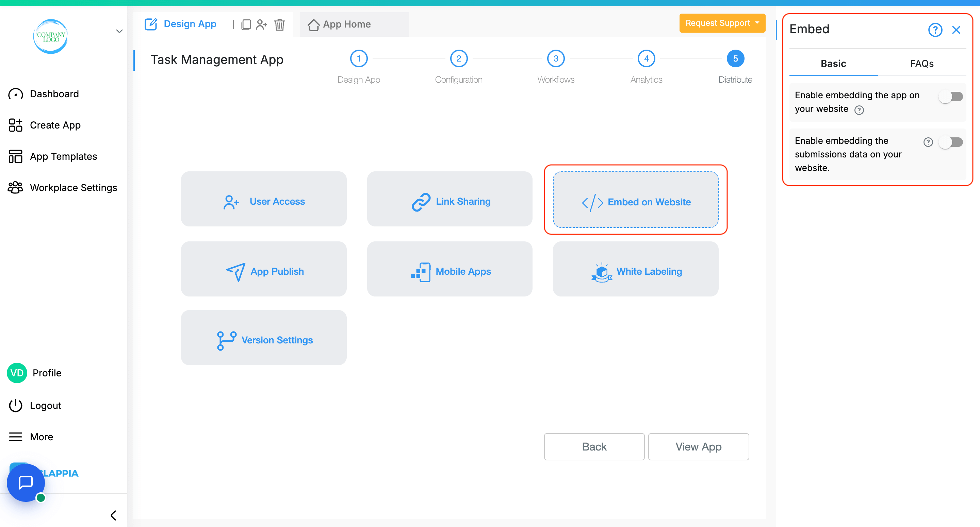Click the Mobile Apps phone icon
The width and height of the screenshot is (980, 527).
tap(421, 272)
